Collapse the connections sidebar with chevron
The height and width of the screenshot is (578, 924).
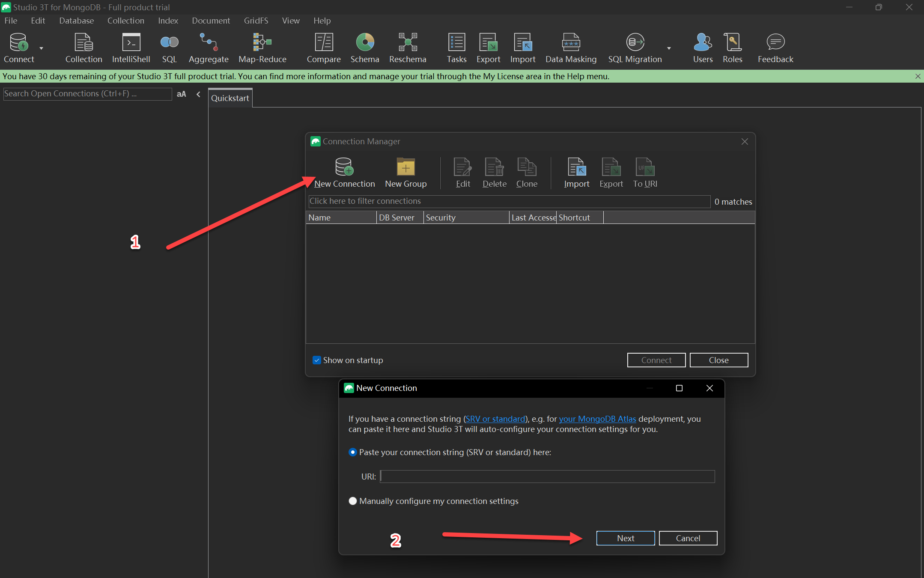coord(198,94)
